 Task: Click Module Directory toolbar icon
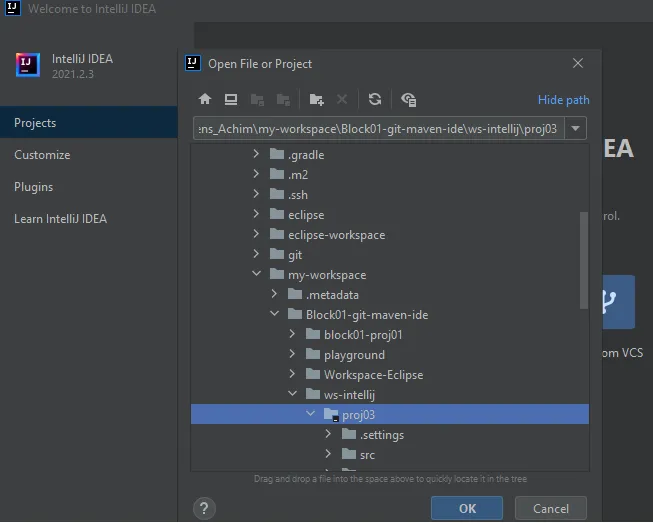(283, 100)
